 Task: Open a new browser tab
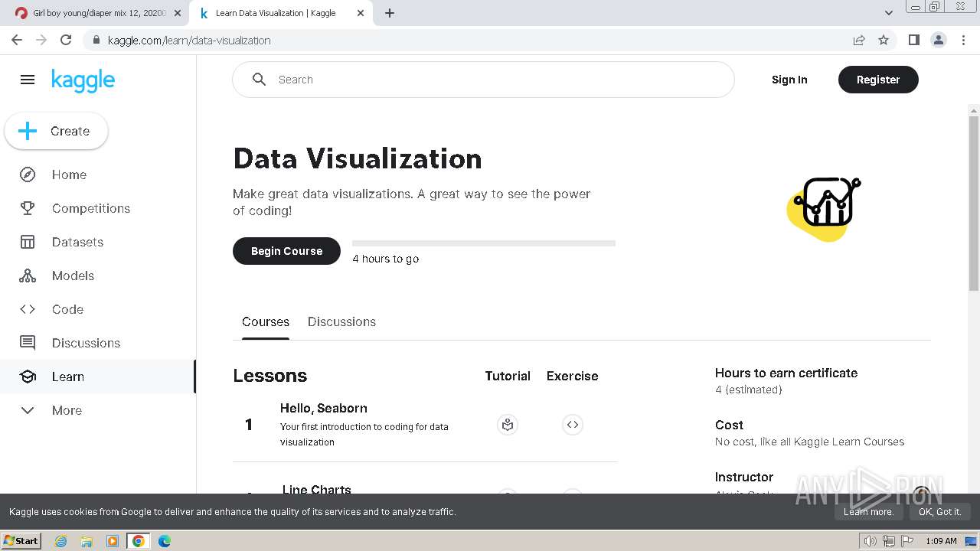coord(390,13)
